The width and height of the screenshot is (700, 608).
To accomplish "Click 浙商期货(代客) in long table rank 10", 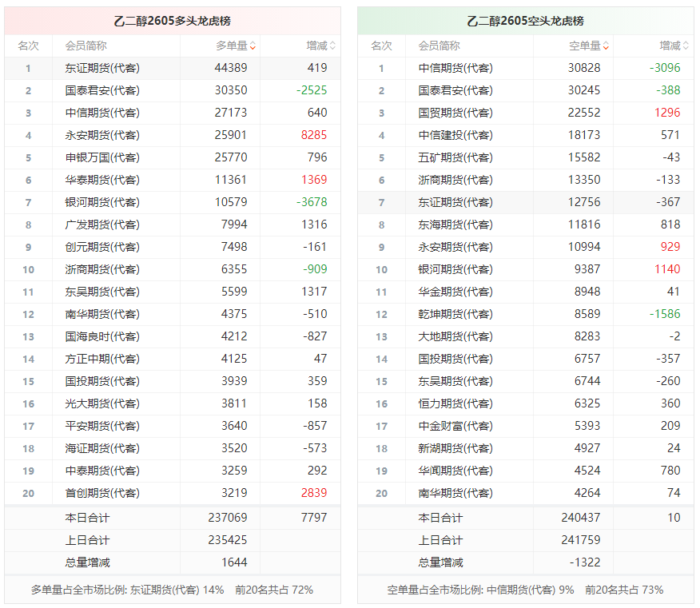I will click(102, 269).
